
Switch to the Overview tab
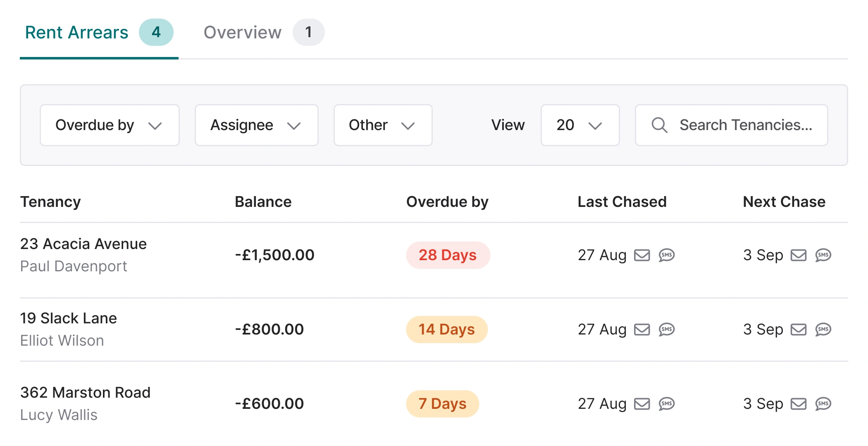click(x=243, y=32)
